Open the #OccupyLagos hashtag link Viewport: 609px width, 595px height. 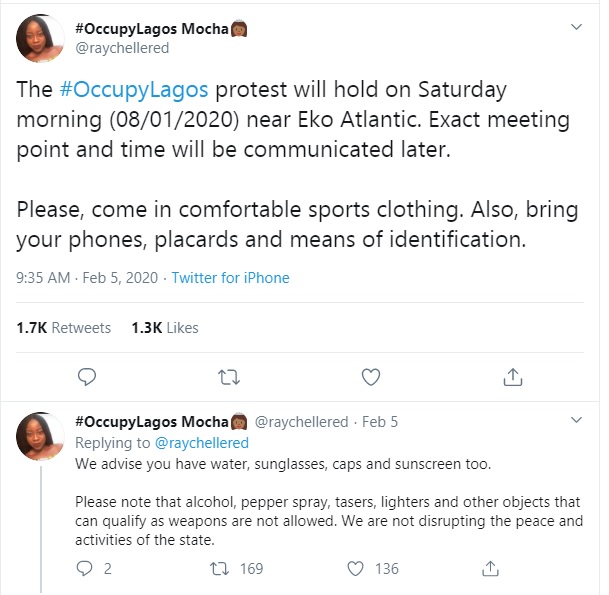[x=133, y=89]
